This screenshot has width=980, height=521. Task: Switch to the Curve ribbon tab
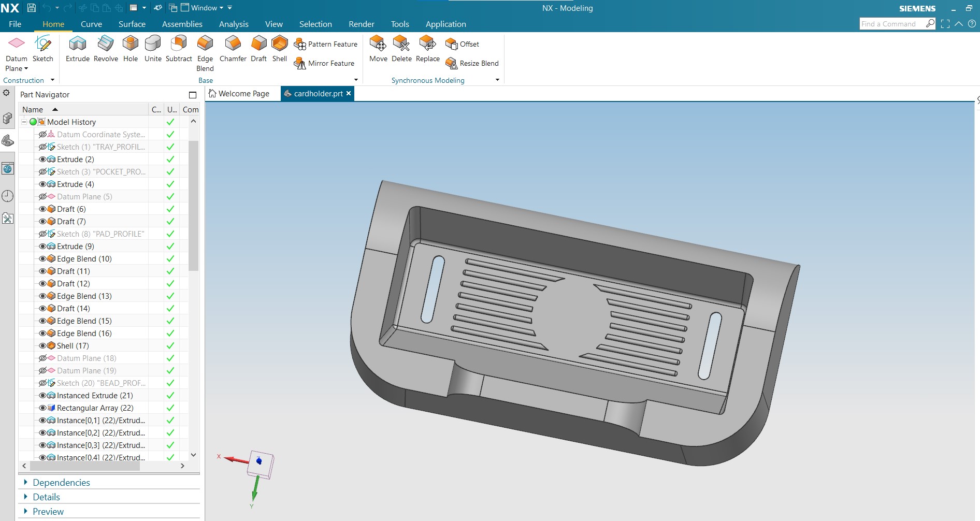coord(91,24)
